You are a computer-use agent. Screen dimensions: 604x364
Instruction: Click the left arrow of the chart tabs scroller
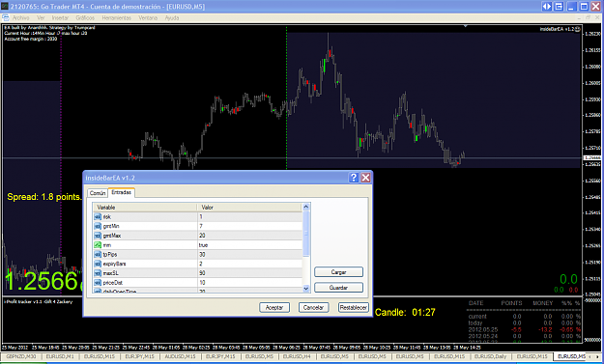(590, 357)
